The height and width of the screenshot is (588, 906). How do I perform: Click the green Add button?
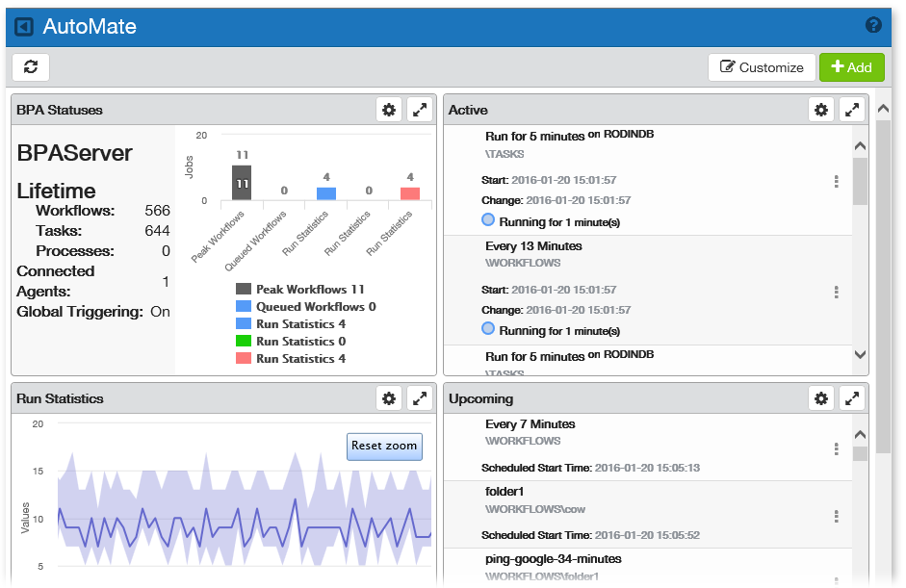tap(851, 67)
